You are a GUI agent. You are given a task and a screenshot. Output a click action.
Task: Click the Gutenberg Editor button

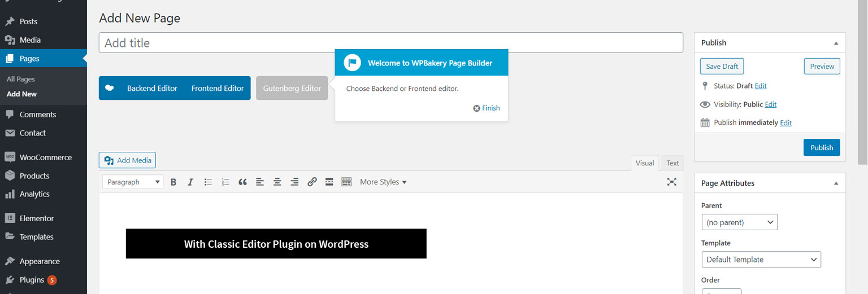[x=292, y=88]
